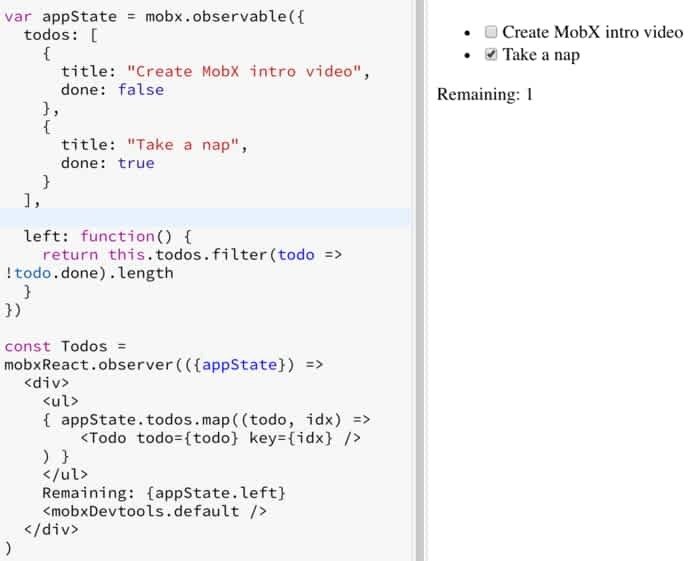
Task: Click the opening '<ul>' tag line
Action: (x=61, y=401)
